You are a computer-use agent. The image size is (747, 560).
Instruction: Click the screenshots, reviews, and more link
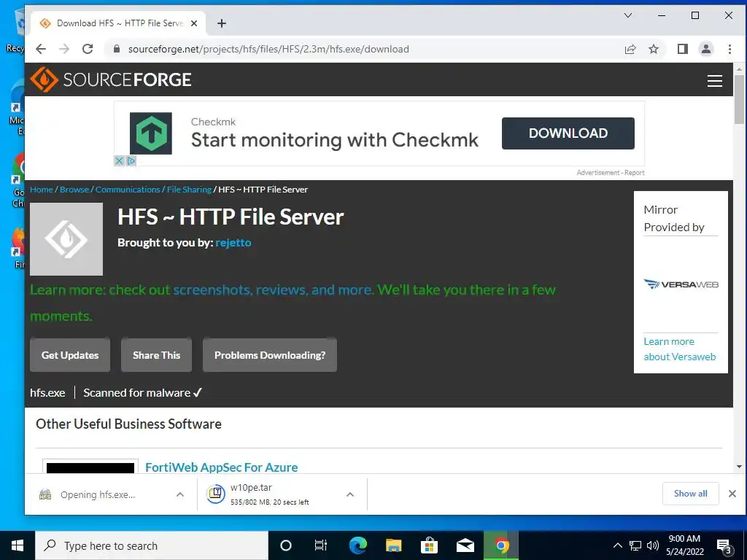(273, 290)
